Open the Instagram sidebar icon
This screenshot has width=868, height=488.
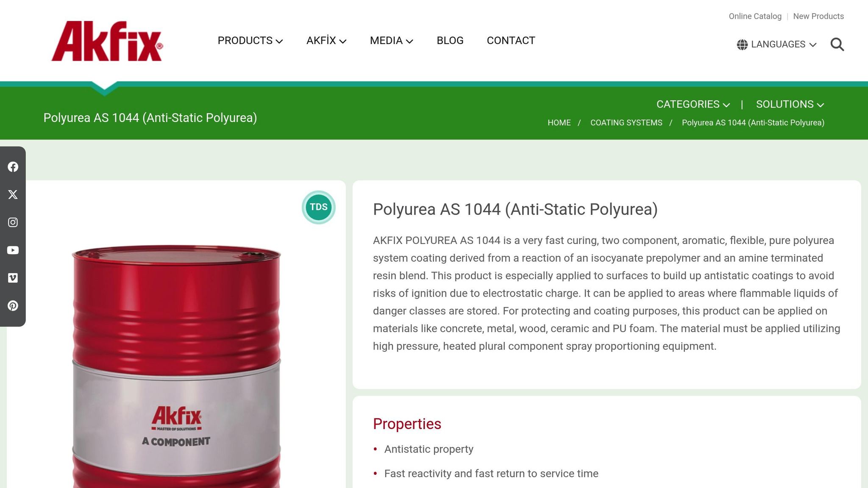(13, 222)
